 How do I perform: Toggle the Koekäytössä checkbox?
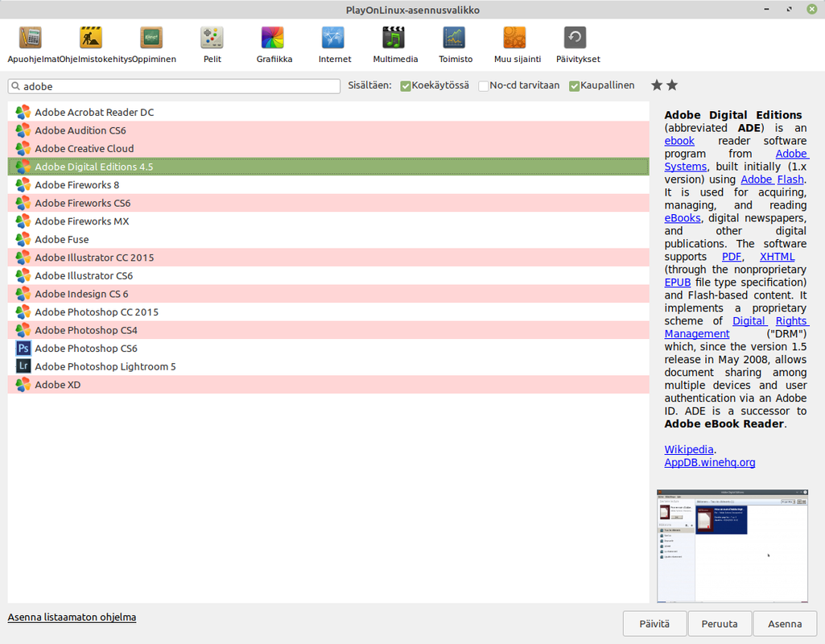(x=405, y=86)
